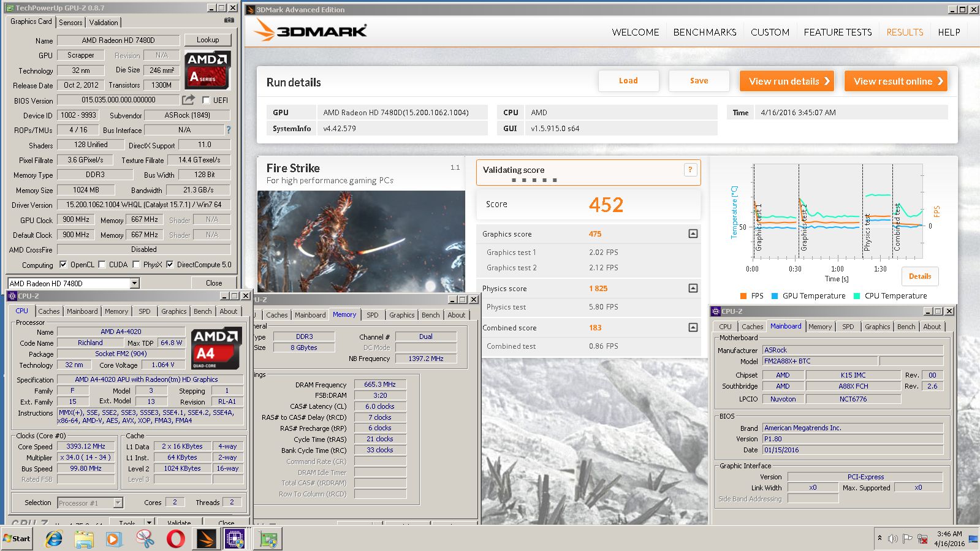Click the CPU-Z Validate button
980x551 pixels.
(x=179, y=522)
